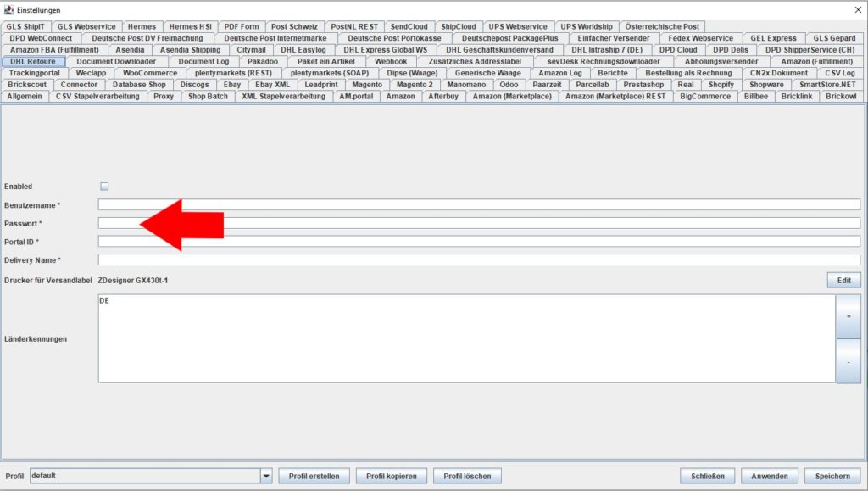868x491 pixels.
Task: Close the Einstellungen window
Action: click(858, 10)
